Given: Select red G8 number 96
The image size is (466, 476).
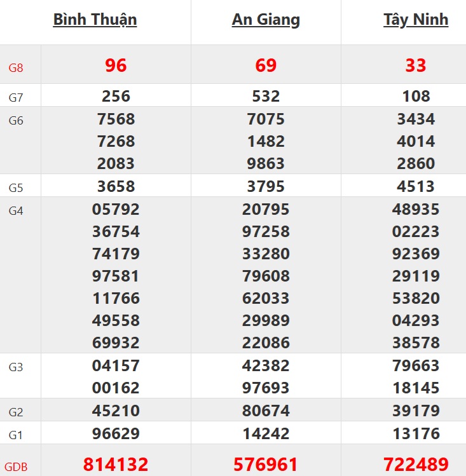Looking at the screenshot, I should 116,65.
